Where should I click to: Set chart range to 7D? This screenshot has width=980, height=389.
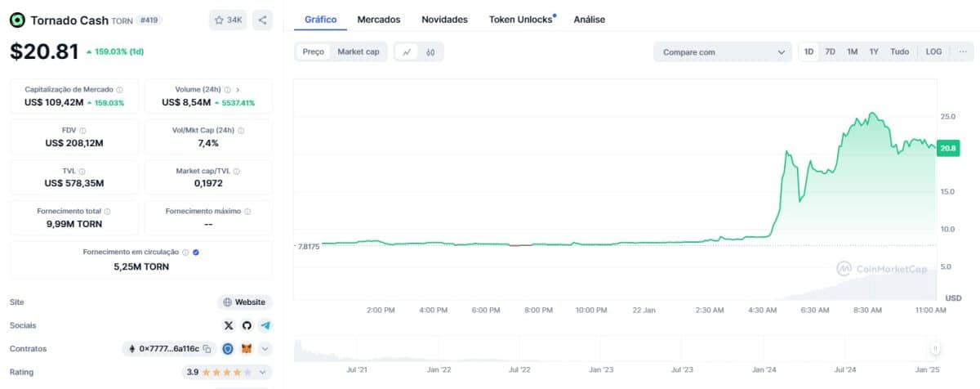pyautogui.click(x=830, y=51)
